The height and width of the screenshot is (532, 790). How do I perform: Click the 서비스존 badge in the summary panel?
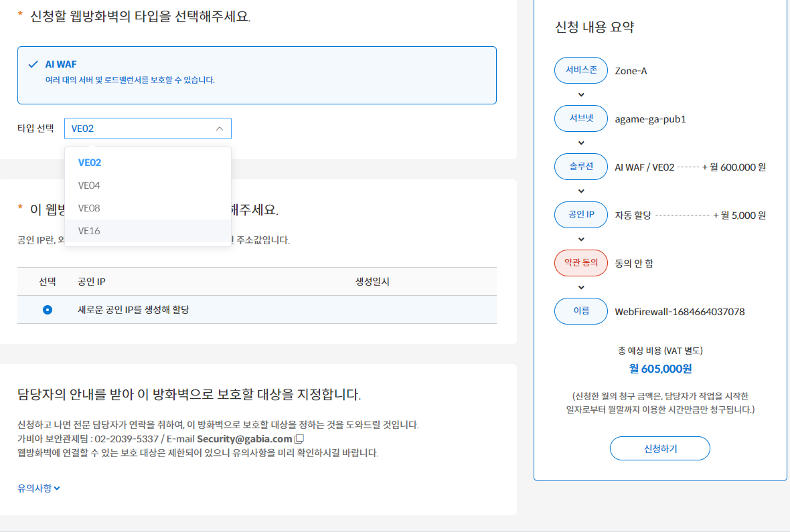tap(580, 70)
